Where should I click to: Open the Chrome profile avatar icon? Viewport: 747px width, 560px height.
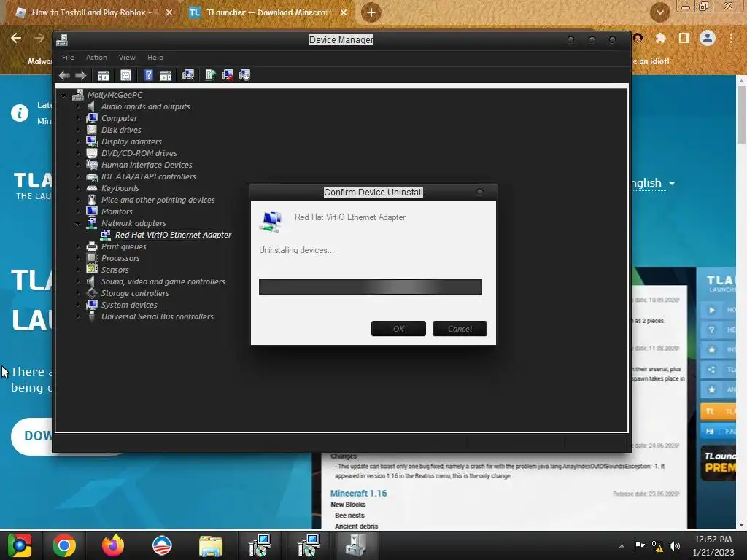click(x=708, y=38)
